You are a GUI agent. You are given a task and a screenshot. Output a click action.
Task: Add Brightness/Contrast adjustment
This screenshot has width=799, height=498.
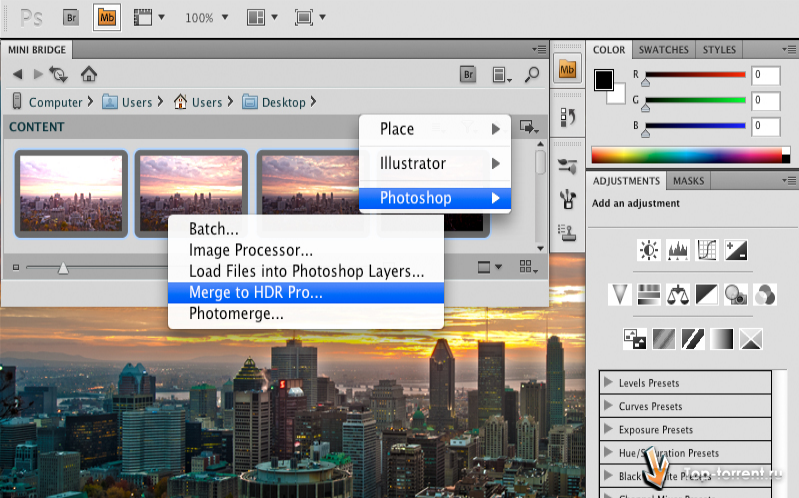(649, 250)
